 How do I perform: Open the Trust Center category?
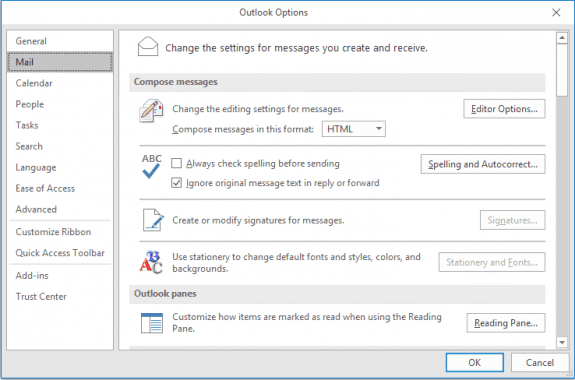(x=60, y=297)
